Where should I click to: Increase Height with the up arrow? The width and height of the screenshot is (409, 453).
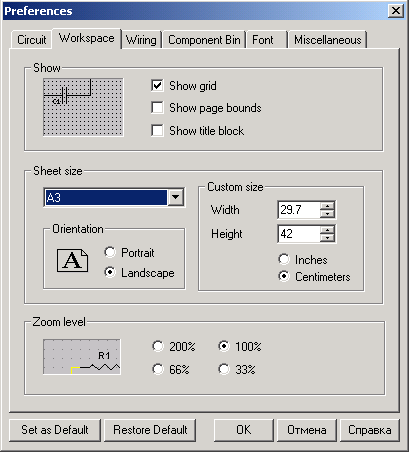[327, 230]
